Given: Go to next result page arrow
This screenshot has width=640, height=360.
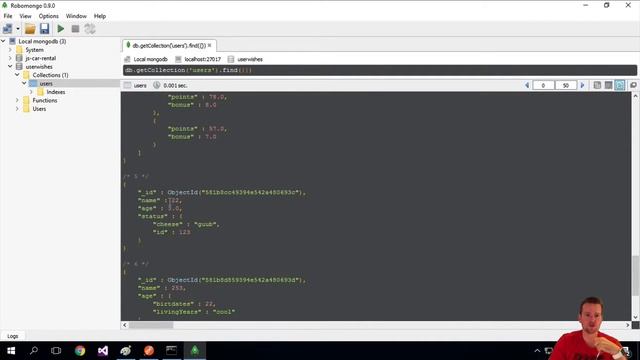Looking at the screenshot, I should click(582, 85).
